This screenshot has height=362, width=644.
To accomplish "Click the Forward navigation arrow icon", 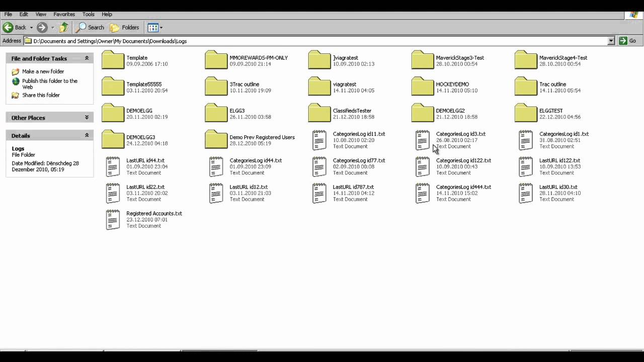I will (x=42, y=27).
